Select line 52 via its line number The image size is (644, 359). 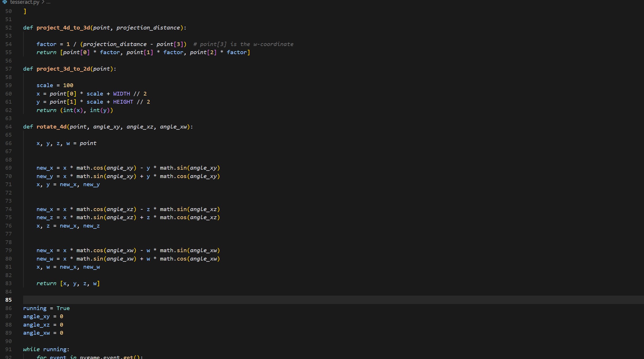[8, 28]
